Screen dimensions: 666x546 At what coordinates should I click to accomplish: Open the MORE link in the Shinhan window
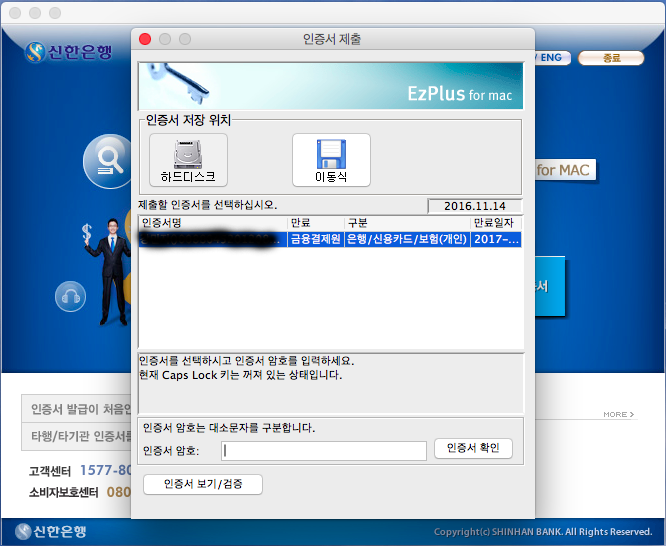[x=618, y=414]
